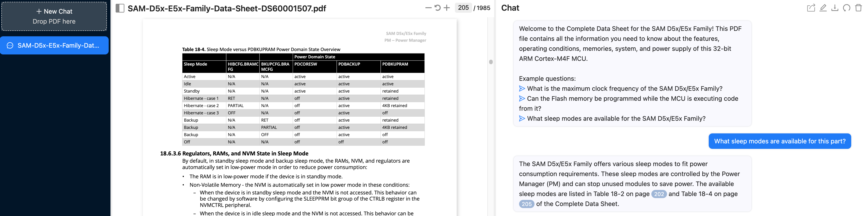Reset PDF zoom with the circular arrow
Viewport: 868px width, 216px height.
coord(437,8)
